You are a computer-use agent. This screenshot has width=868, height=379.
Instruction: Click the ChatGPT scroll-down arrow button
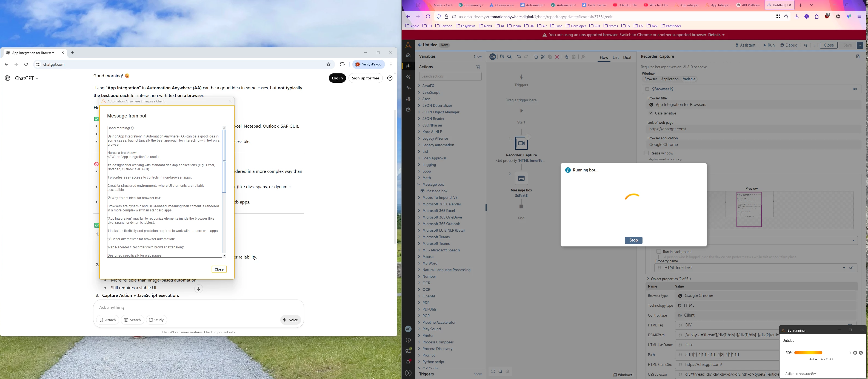pyautogui.click(x=198, y=289)
